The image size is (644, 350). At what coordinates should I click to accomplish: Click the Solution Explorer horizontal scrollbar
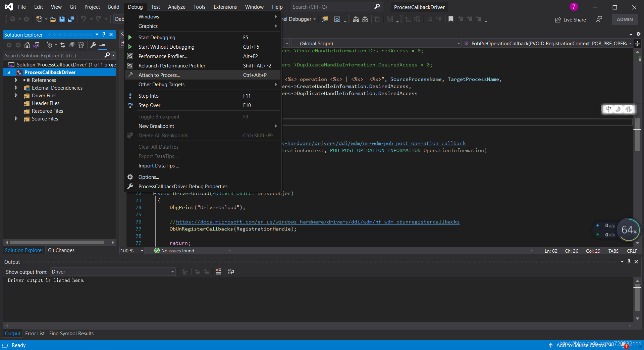pos(57,242)
